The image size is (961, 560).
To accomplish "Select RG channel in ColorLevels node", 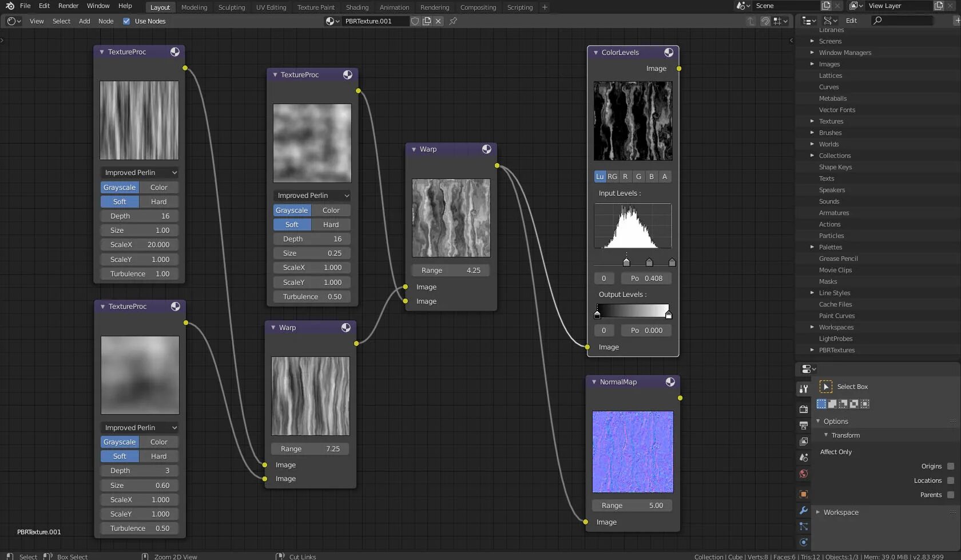I will pyautogui.click(x=612, y=177).
